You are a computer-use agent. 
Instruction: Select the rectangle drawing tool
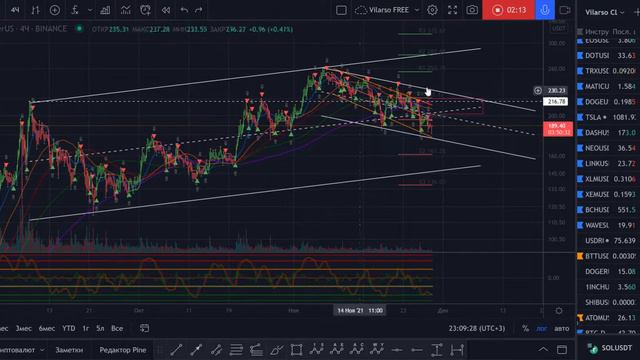(296, 350)
